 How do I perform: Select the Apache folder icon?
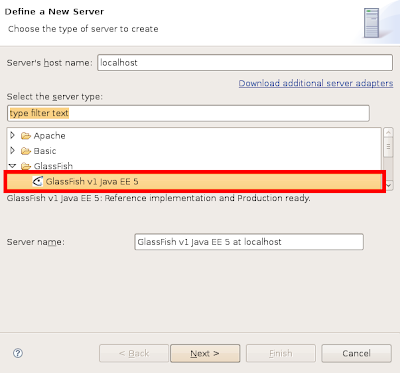[26, 136]
